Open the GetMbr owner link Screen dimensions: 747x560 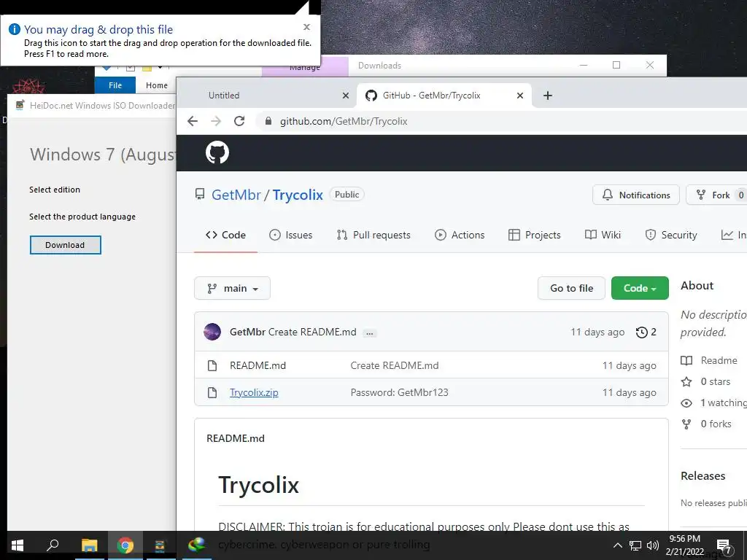[x=236, y=195]
